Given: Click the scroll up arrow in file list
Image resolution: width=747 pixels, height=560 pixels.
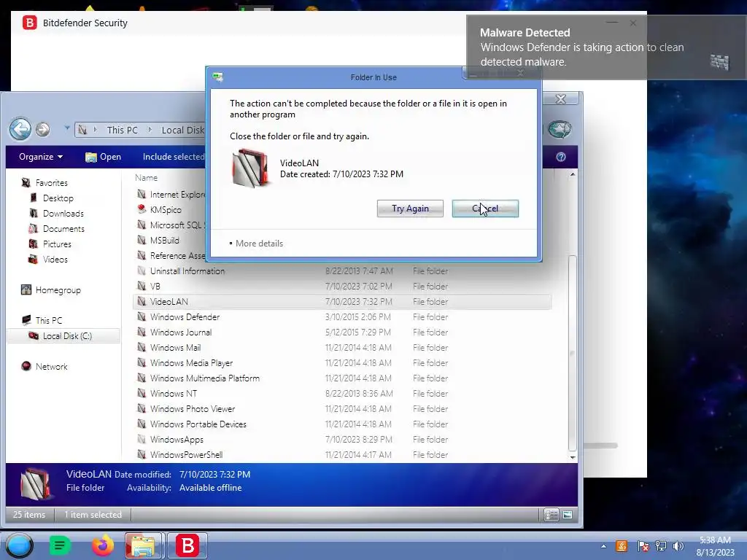Looking at the screenshot, I should pyautogui.click(x=573, y=175).
